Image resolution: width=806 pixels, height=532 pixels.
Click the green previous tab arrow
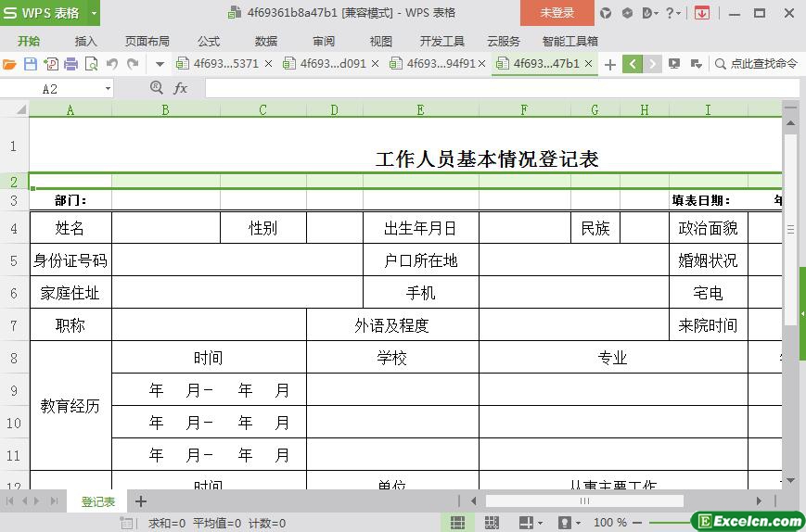coord(633,64)
